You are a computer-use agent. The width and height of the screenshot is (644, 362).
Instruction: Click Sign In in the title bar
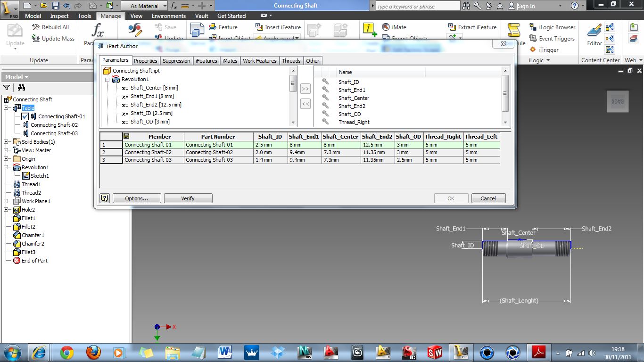[526, 6]
